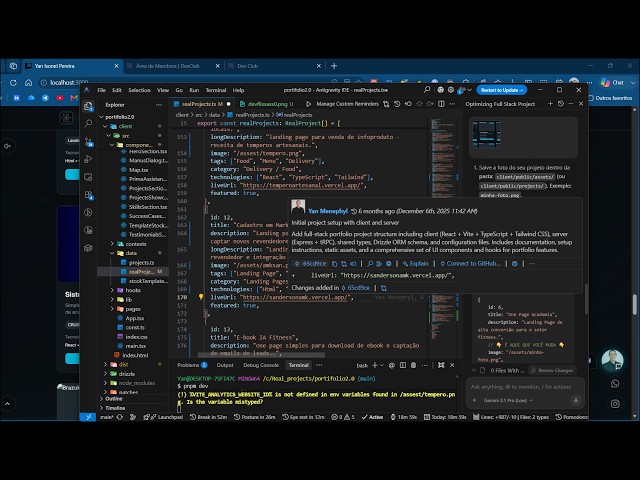Kill terminal with trash icon
Image resolution: width=640 pixels, height=480 pixels.
point(413,365)
